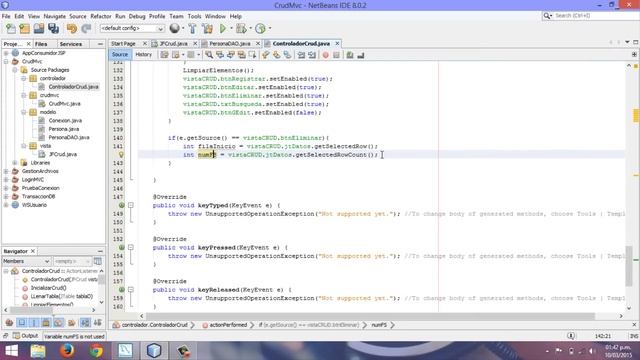Click the Output window icon in status bar

pyautogui.click(x=16, y=336)
